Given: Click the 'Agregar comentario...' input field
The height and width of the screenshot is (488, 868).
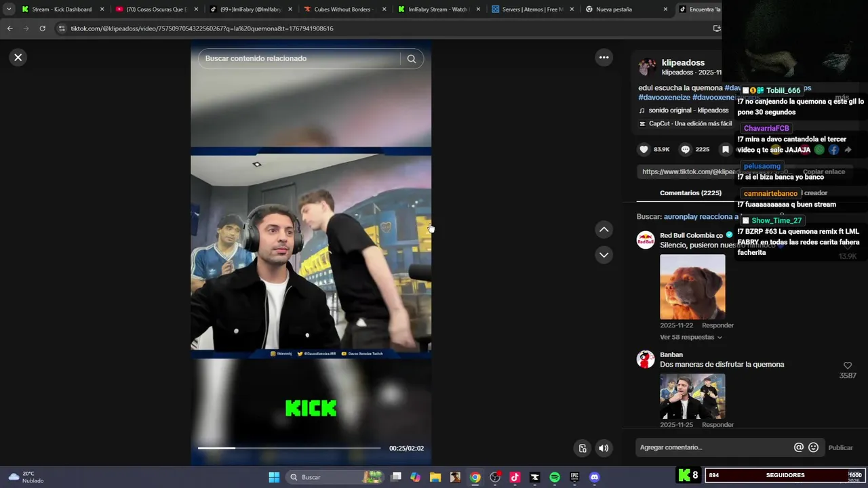Looking at the screenshot, I should tap(714, 447).
